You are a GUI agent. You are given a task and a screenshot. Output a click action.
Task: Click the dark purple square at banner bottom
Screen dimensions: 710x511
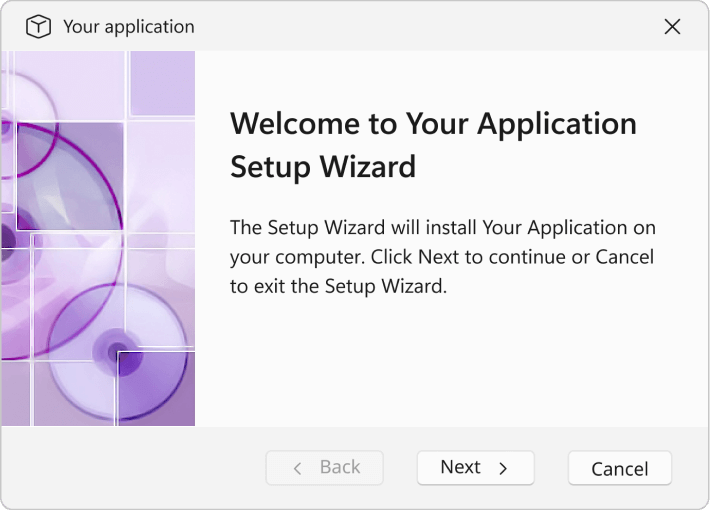click(x=156, y=388)
